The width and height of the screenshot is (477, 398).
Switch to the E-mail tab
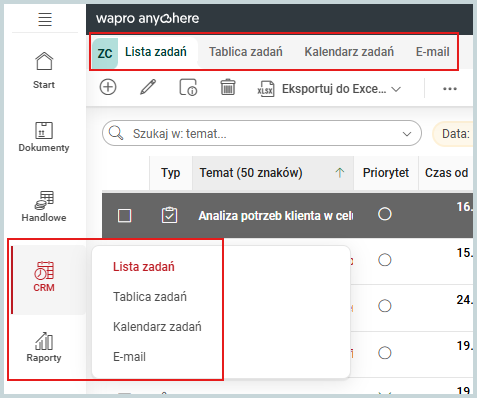432,52
